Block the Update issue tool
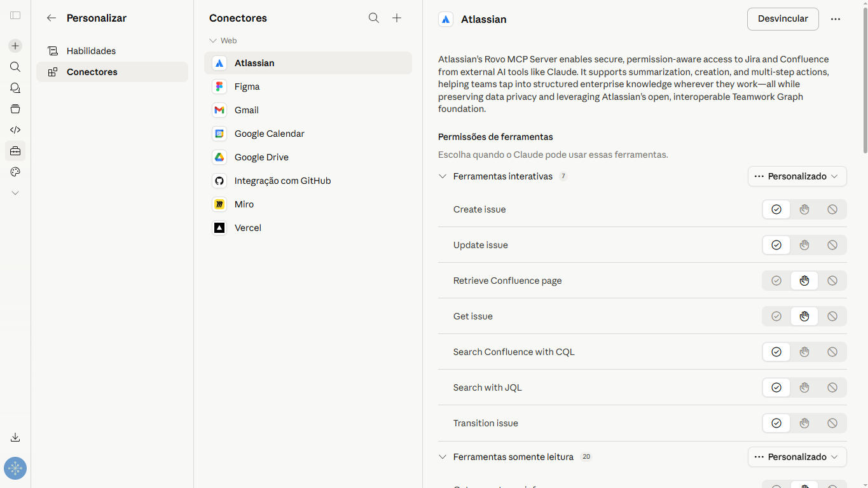 coord(832,245)
